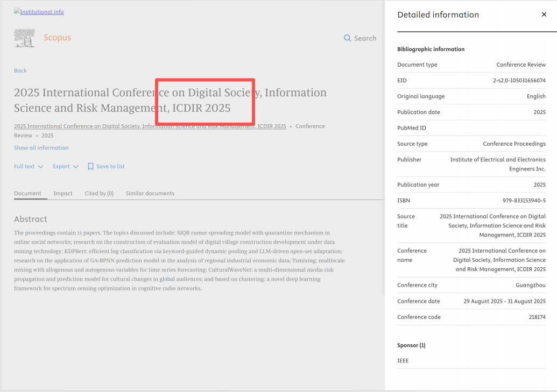This screenshot has width=557, height=392.
Task: Select the Similar documents tab
Action: point(150,194)
